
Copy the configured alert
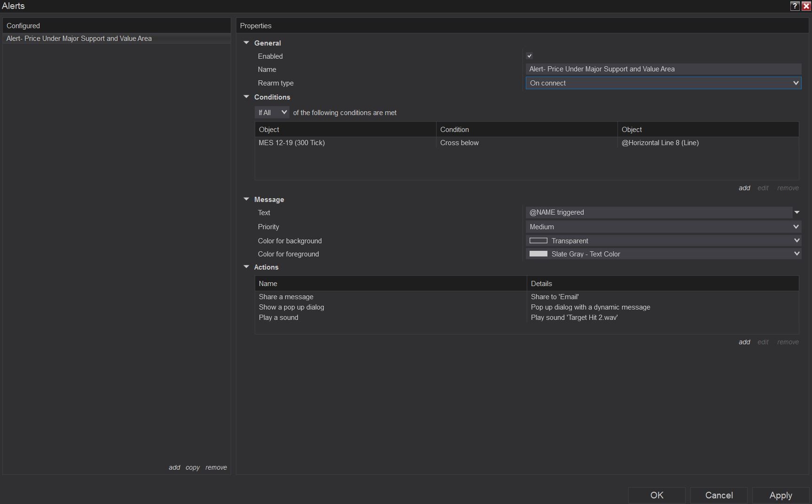click(192, 467)
